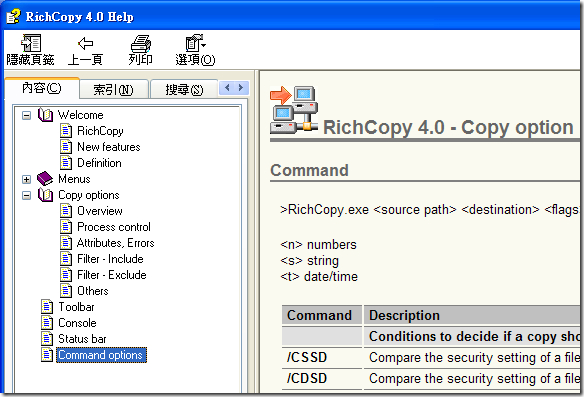This screenshot has width=584, height=397.
Task: Click the RichCopy network computers logo image
Action: pyautogui.click(x=293, y=110)
